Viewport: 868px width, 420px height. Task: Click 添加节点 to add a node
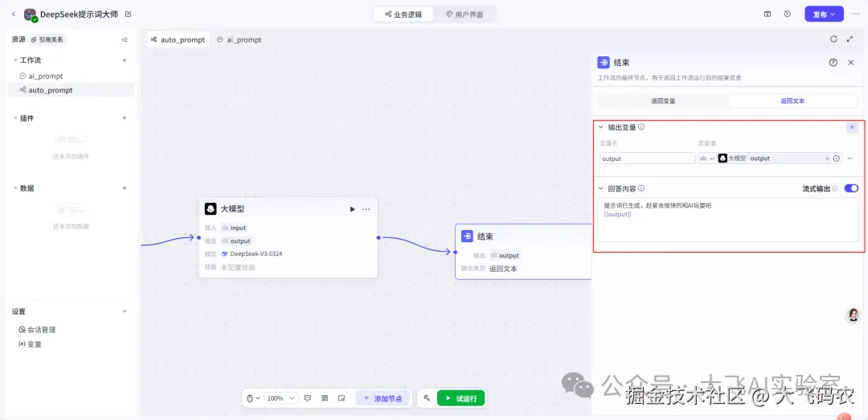point(383,397)
